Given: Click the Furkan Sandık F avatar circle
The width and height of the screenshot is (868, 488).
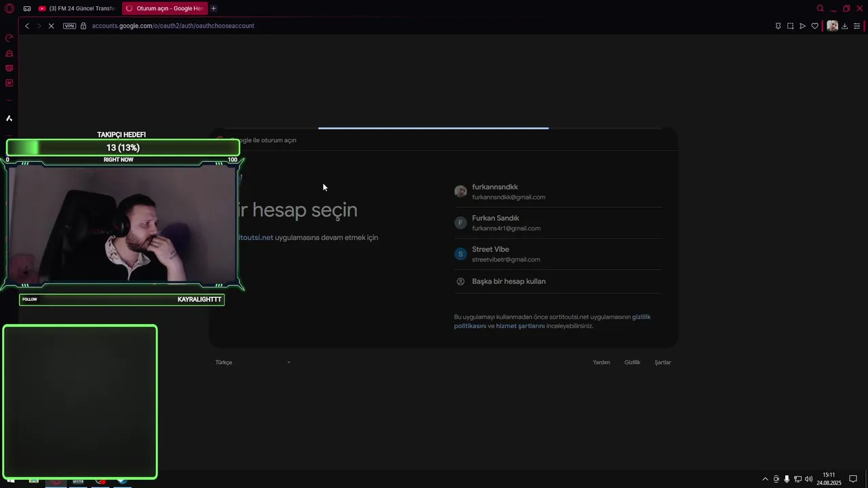Looking at the screenshot, I should tap(460, 223).
